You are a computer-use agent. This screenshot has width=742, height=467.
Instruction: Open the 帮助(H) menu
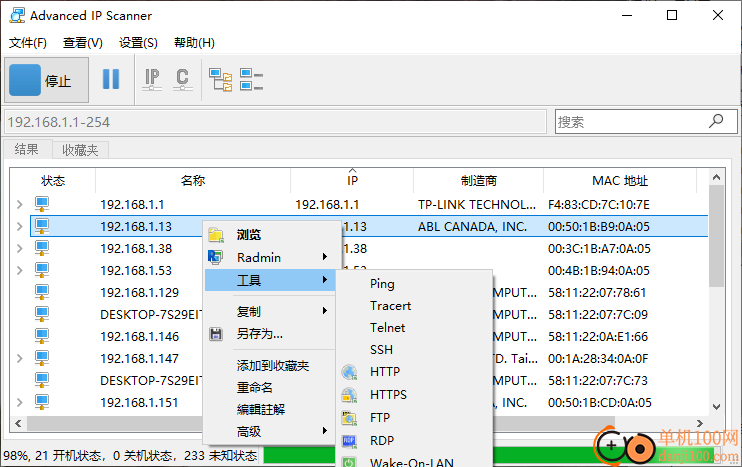(194, 43)
